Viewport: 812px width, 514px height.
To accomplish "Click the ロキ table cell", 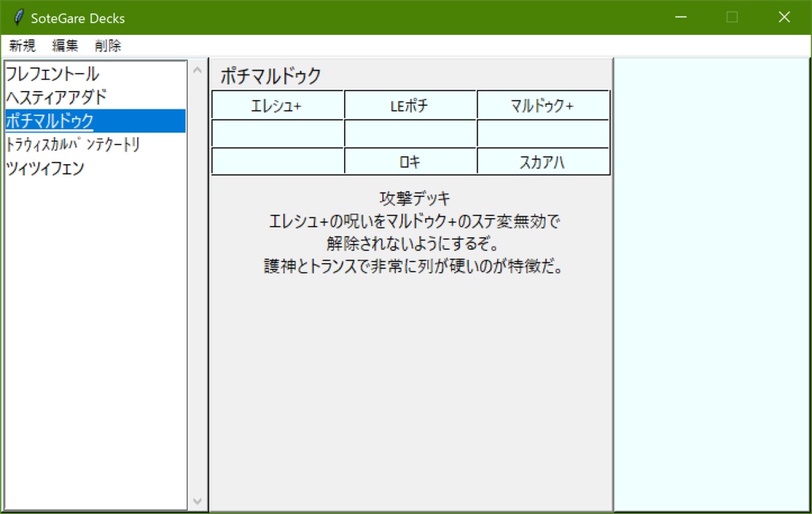I will click(410, 162).
